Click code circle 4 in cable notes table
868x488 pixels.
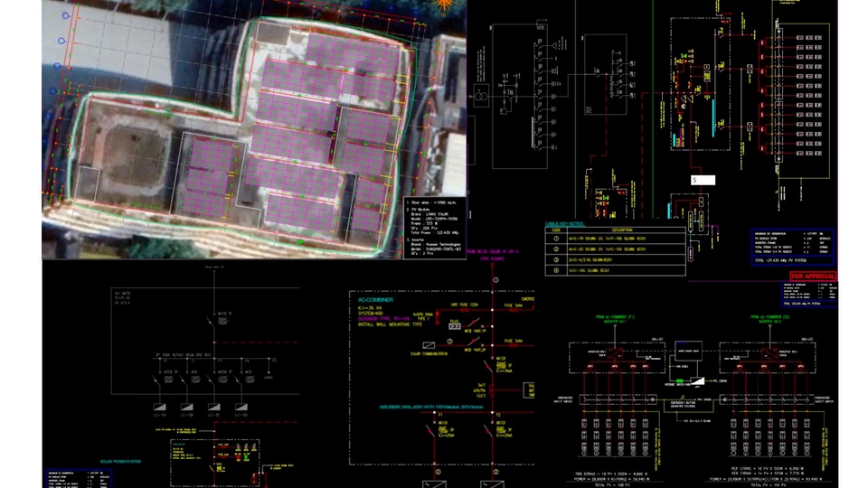point(557,268)
